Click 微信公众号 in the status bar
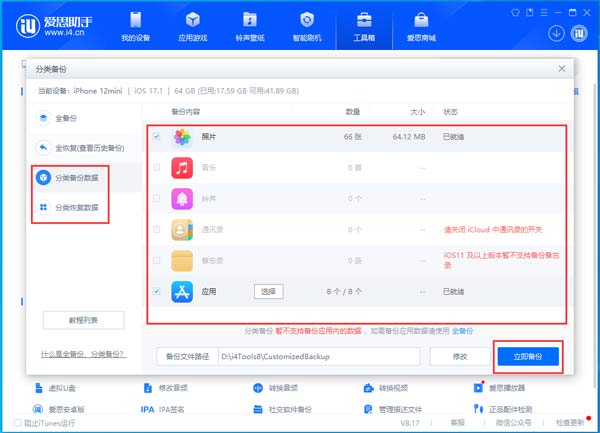Viewport: 600px width, 433px height. [514, 423]
